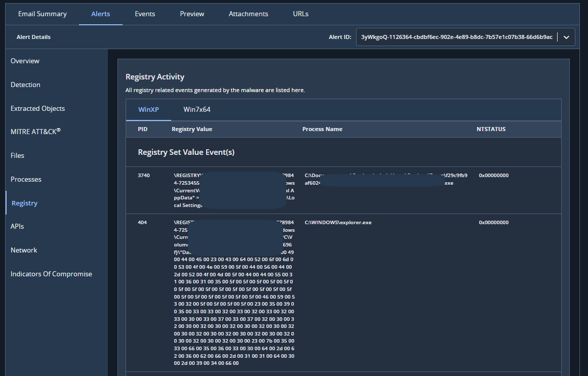Click the PID column header
Screen dimensions: 588x376
coord(142,129)
